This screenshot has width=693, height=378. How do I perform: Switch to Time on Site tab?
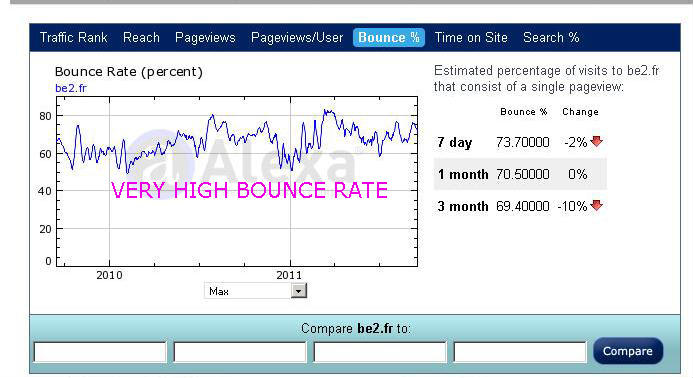[x=471, y=38]
